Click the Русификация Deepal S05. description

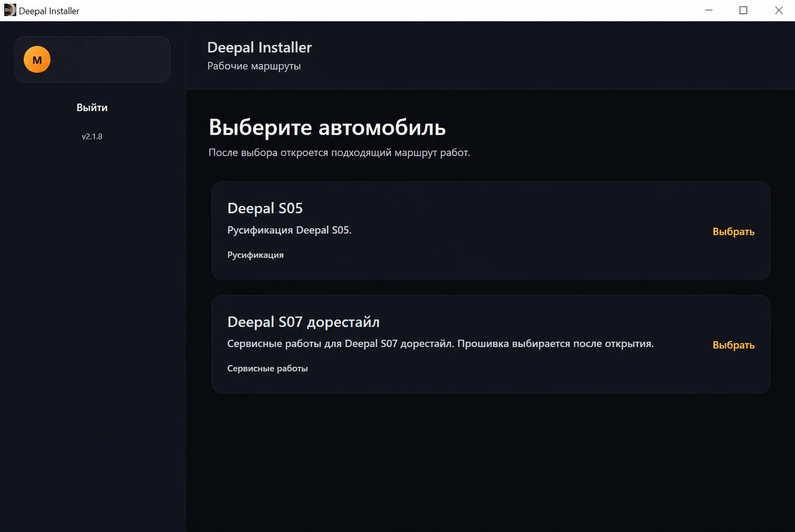[289, 230]
